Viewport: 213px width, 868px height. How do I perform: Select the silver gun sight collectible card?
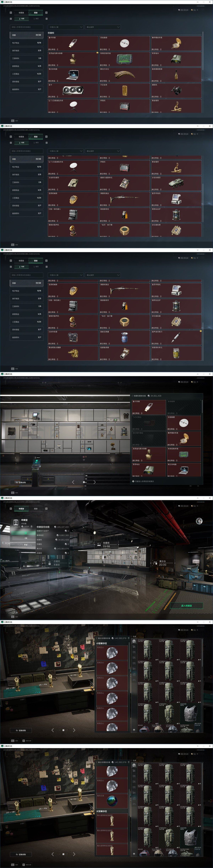pyautogui.click(x=124, y=353)
